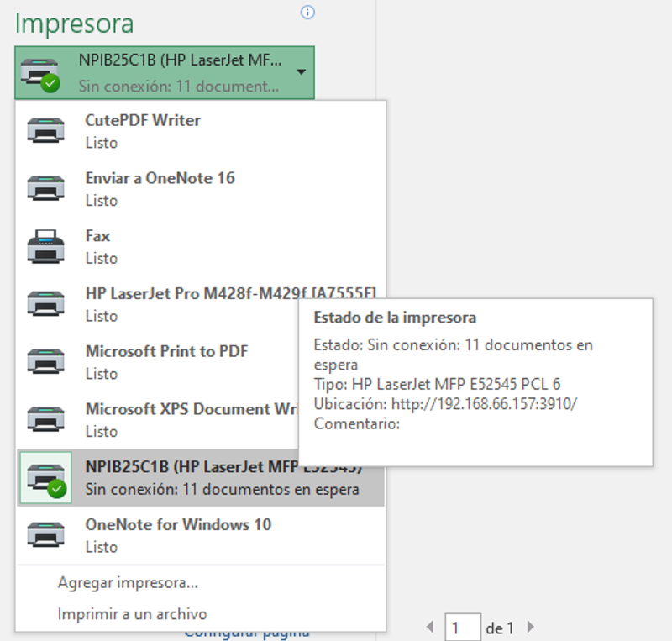Click the Enviar a OneNote 16 printer icon
The height and width of the screenshot is (641, 672).
coord(46,188)
